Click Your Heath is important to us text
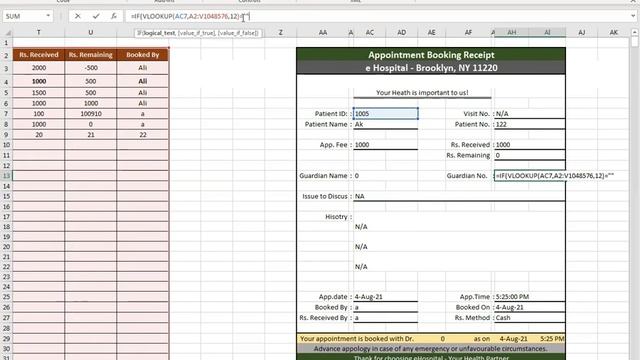 422,93
